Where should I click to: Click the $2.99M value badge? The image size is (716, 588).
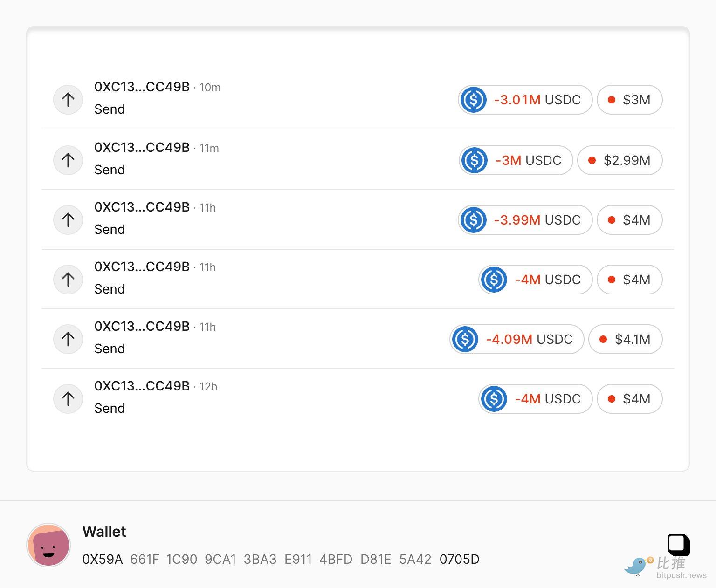tap(620, 160)
